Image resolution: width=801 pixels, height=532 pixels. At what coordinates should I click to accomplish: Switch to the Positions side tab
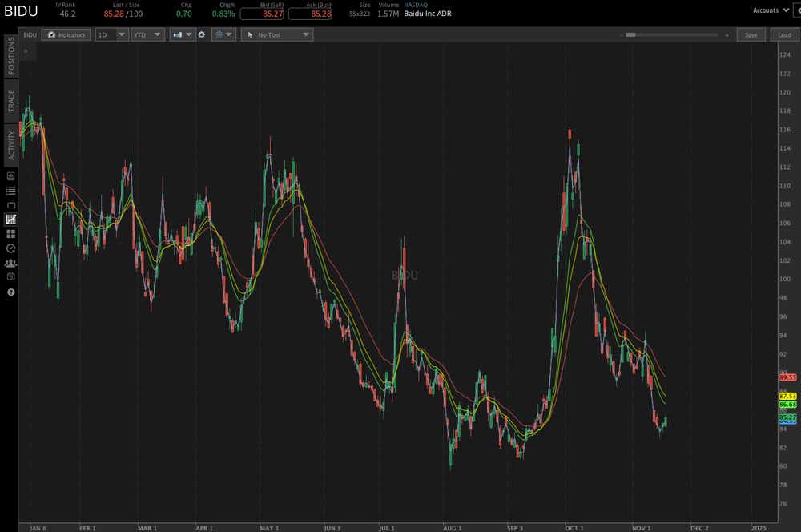pyautogui.click(x=11, y=56)
